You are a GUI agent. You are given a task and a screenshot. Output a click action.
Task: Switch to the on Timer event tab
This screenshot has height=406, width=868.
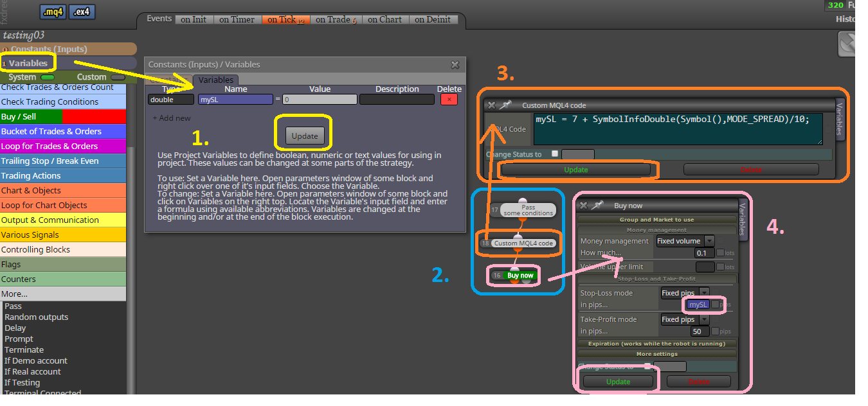[237, 19]
